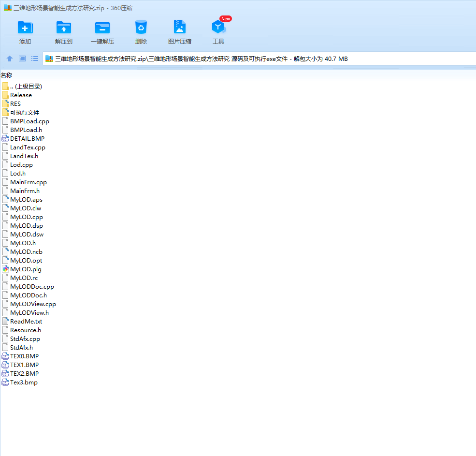Select the file LandTex.cpp
The image size is (476, 456).
[x=24, y=147]
